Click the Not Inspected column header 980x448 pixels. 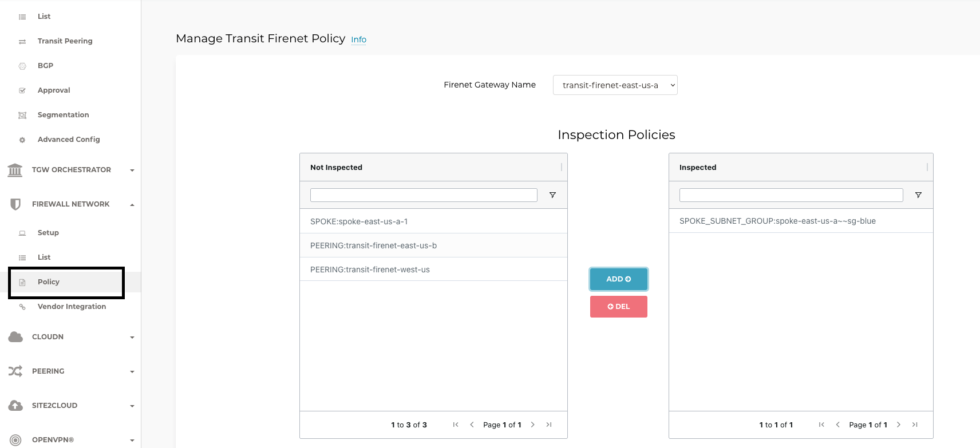coord(433,167)
